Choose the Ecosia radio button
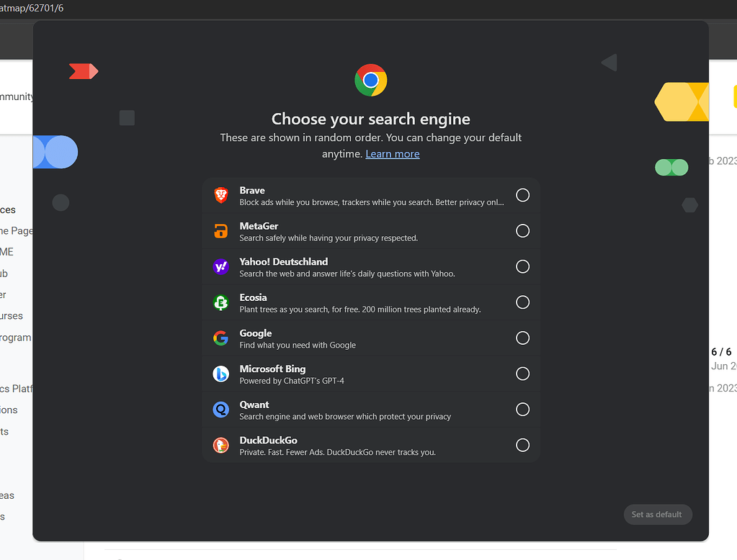The width and height of the screenshot is (737, 560). (523, 302)
